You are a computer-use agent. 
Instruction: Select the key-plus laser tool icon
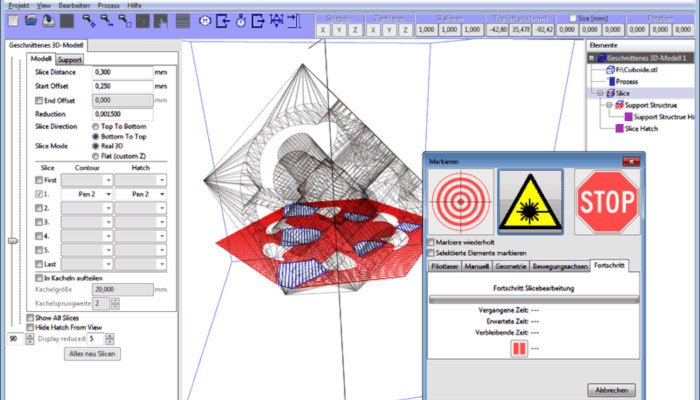point(88,21)
